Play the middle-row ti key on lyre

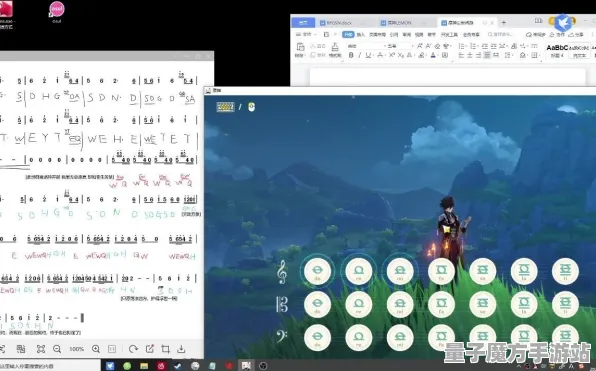565,304
